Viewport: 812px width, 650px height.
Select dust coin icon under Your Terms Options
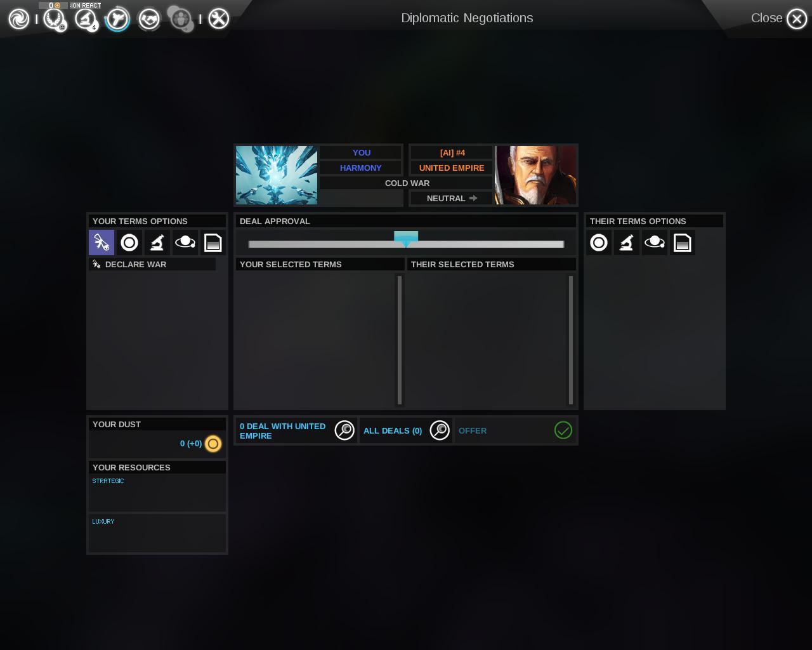(x=129, y=242)
